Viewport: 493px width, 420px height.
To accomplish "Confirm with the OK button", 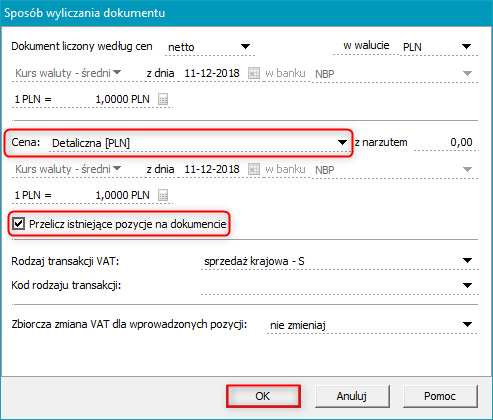I will pyautogui.click(x=263, y=396).
